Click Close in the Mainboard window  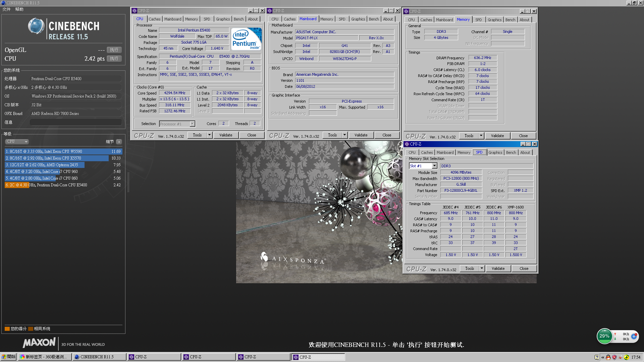point(387,135)
